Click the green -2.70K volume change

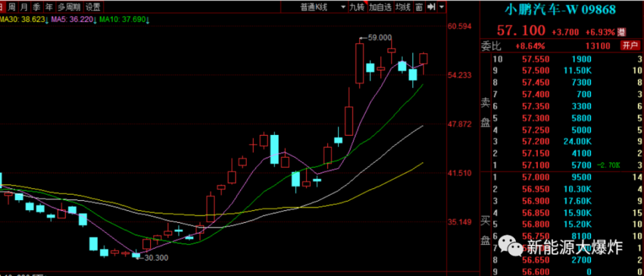[608, 165]
